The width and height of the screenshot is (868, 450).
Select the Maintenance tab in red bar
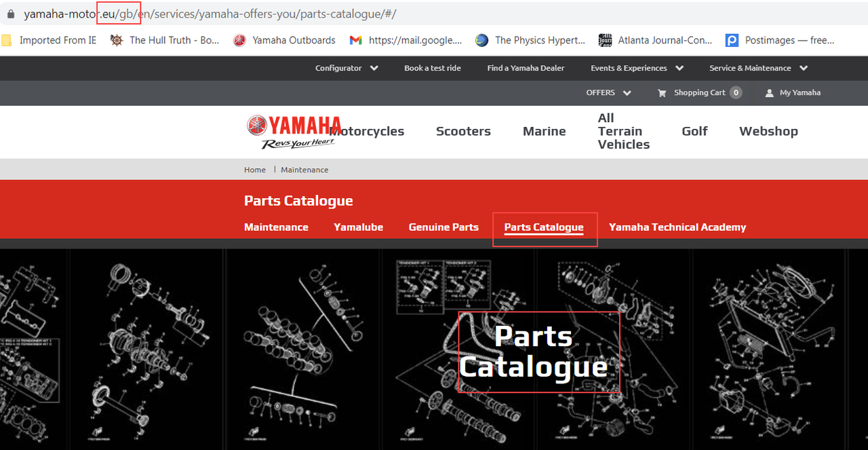(x=276, y=227)
